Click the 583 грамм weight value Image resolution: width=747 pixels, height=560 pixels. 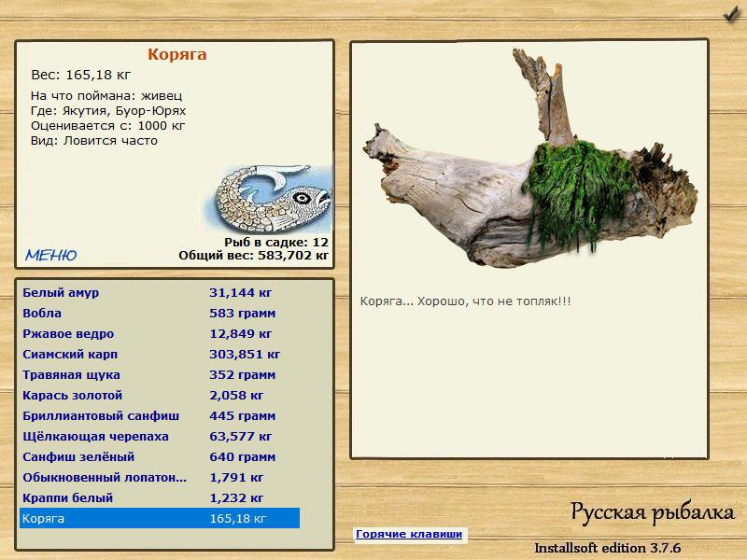coord(243,313)
